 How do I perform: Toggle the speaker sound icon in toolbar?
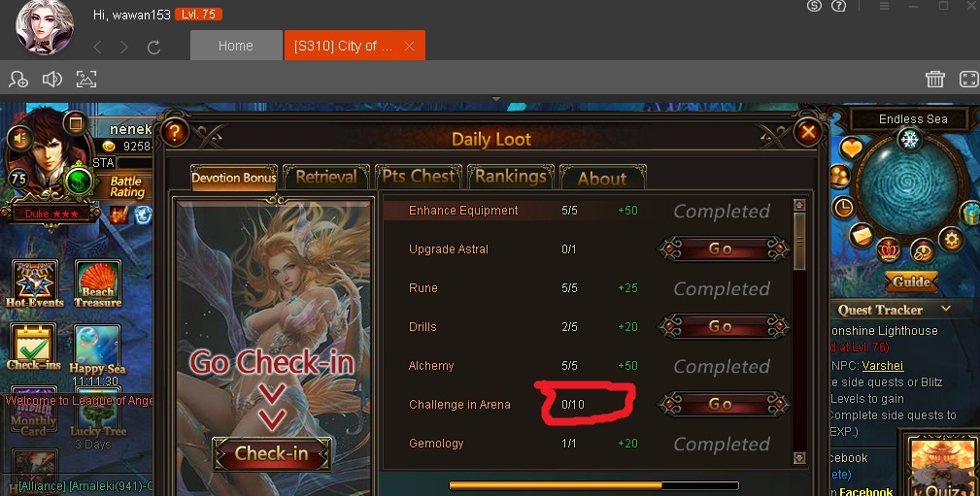tap(51, 80)
